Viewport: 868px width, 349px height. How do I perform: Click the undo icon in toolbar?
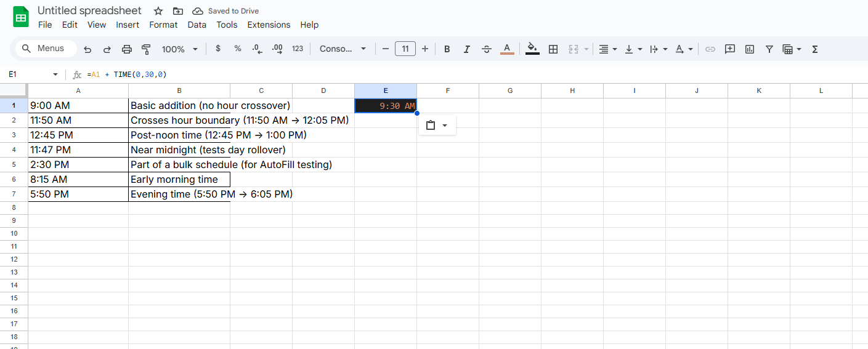(87, 49)
